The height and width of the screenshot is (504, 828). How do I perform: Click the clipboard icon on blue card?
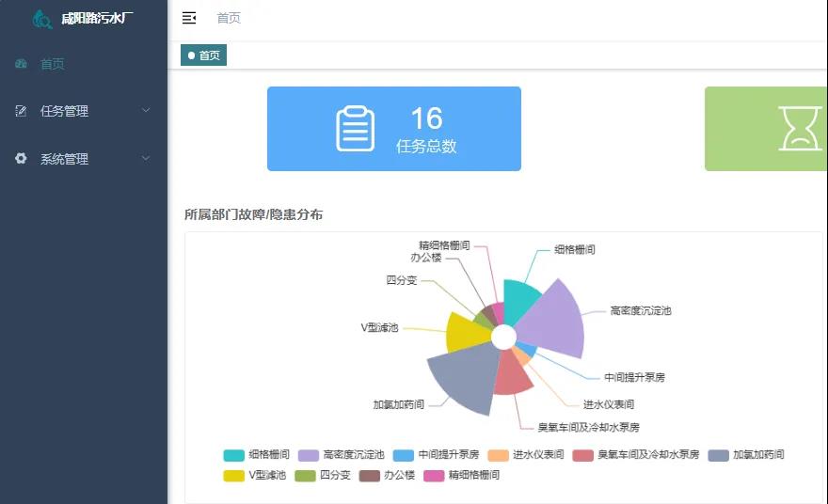(x=356, y=129)
